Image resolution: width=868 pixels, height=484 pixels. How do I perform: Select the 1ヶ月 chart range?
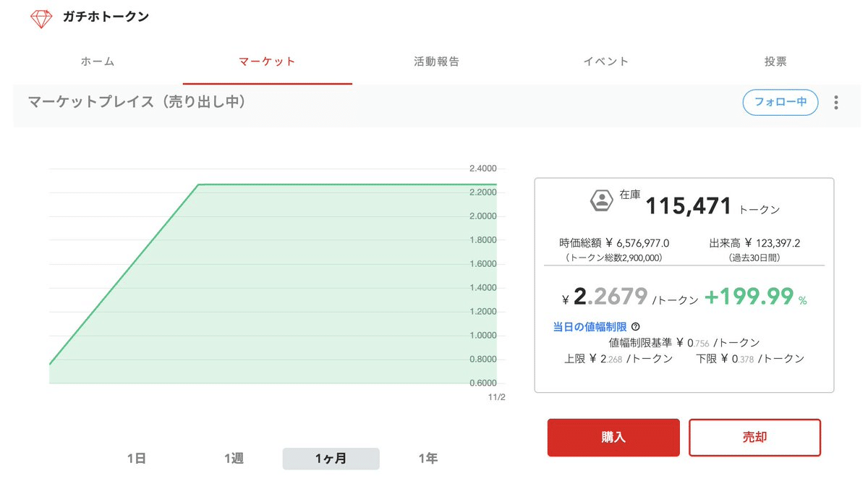[x=331, y=458]
